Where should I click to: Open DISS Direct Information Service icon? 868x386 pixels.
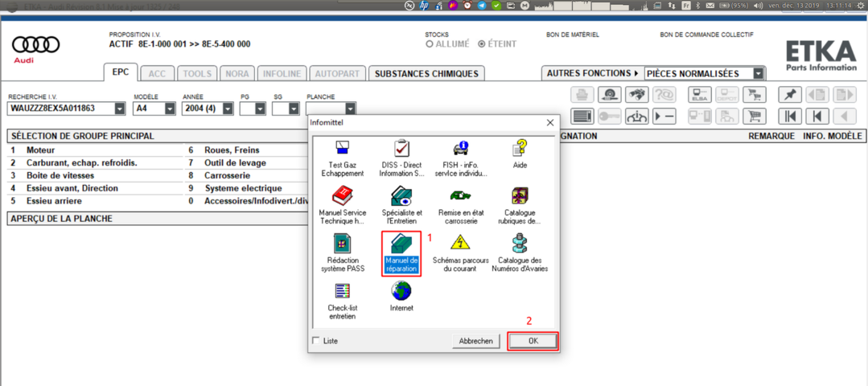(x=402, y=158)
